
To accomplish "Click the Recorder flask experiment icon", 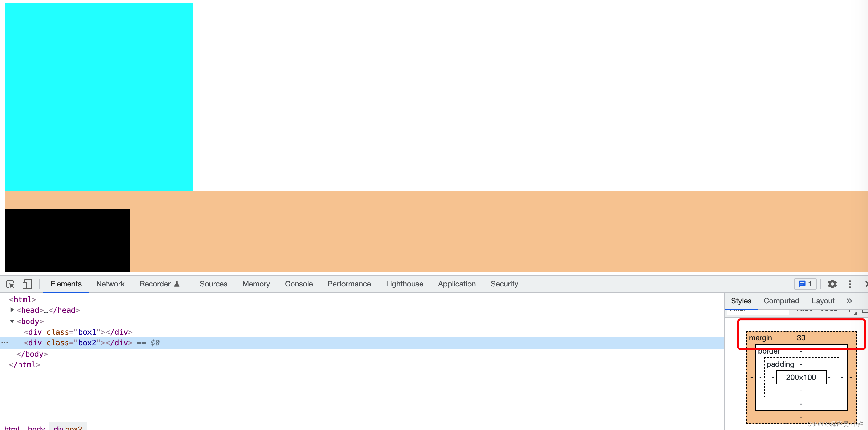I will coord(177,284).
